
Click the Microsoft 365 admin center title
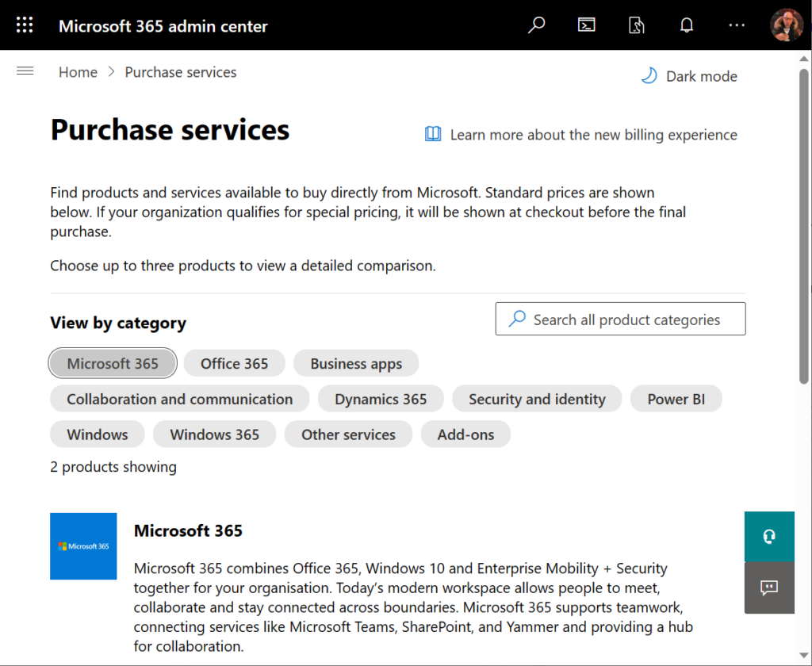click(163, 26)
